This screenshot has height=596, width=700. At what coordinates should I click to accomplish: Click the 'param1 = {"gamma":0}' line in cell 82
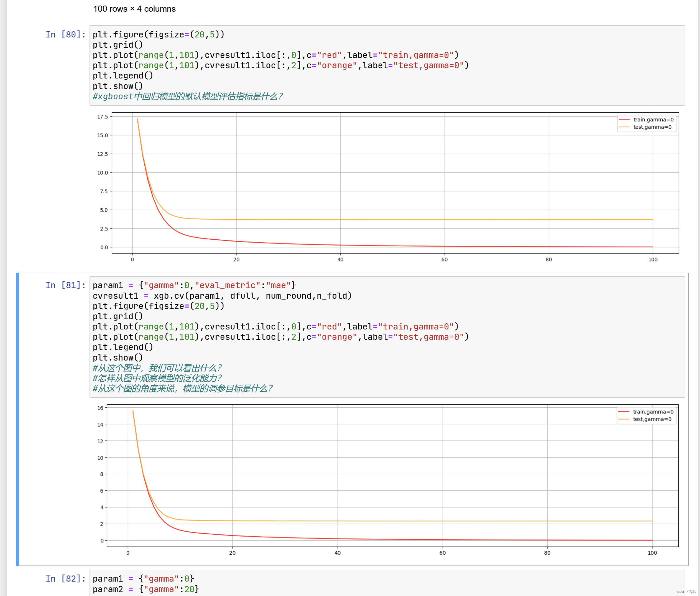pos(144,579)
